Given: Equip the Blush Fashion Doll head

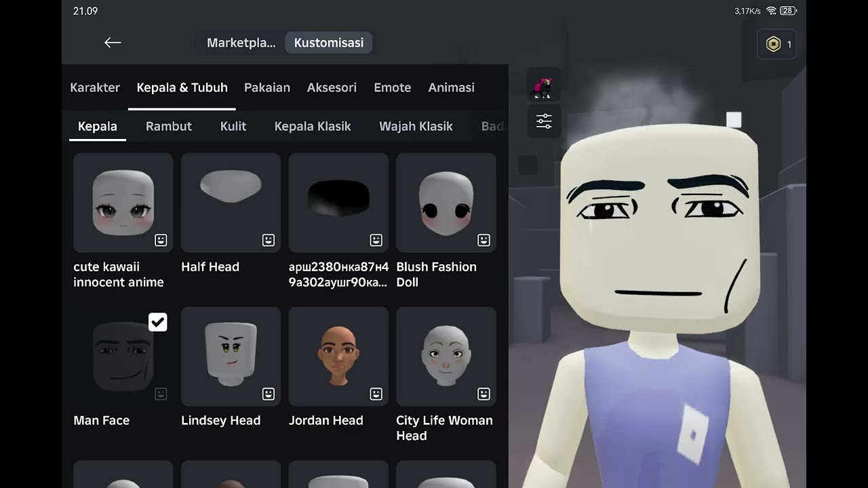Looking at the screenshot, I should tap(446, 203).
